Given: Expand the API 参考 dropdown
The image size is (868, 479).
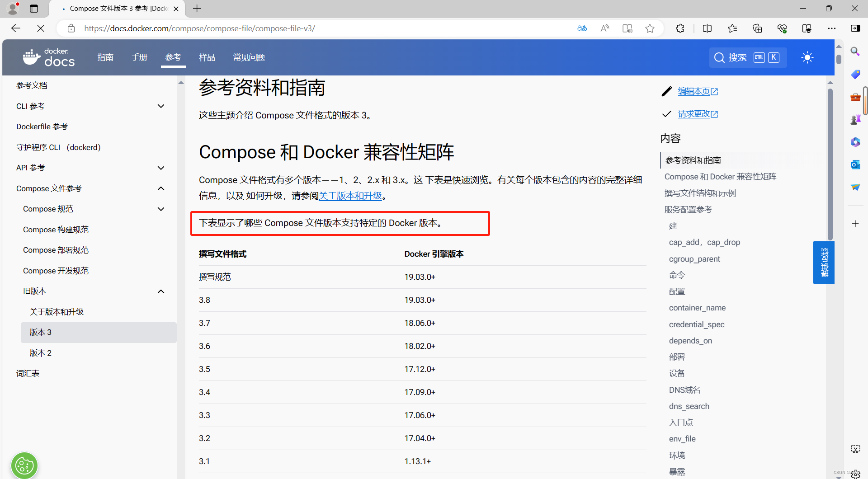Looking at the screenshot, I should click(x=161, y=168).
